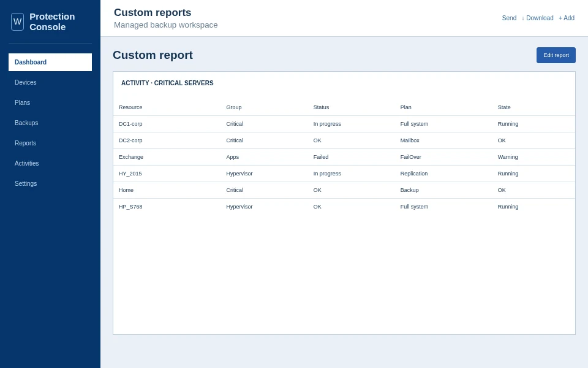The height and width of the screenshot is (368, 588).
Task: Click the Resource column header
Action: [x=130, y=107]
